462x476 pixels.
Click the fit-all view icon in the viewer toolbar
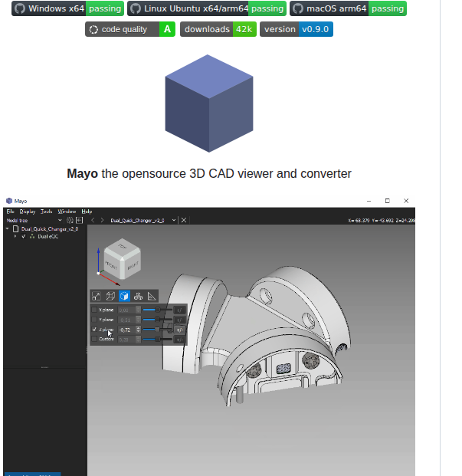97,296
